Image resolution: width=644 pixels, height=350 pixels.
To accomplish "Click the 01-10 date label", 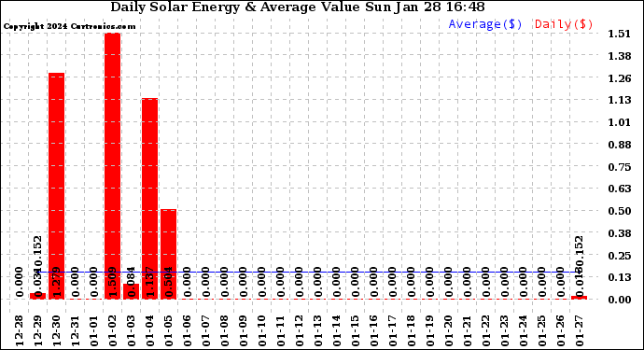I will coord(262,330).
